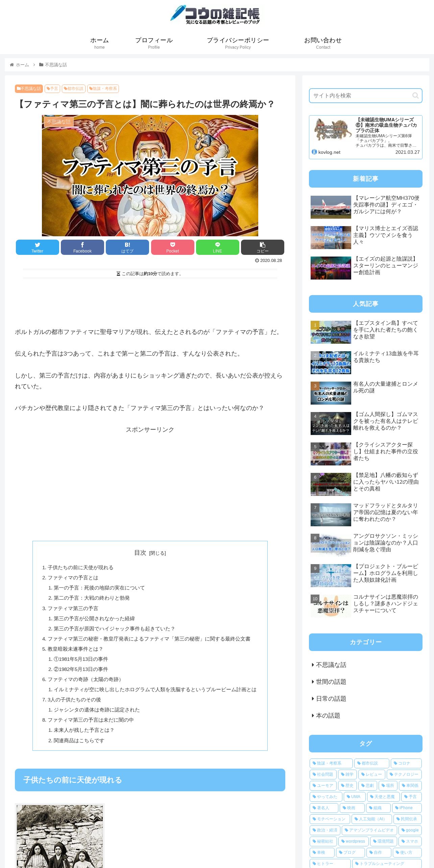
Task: Open the チュパカブラ UMA blog card
Action: (x=366, y=137)
